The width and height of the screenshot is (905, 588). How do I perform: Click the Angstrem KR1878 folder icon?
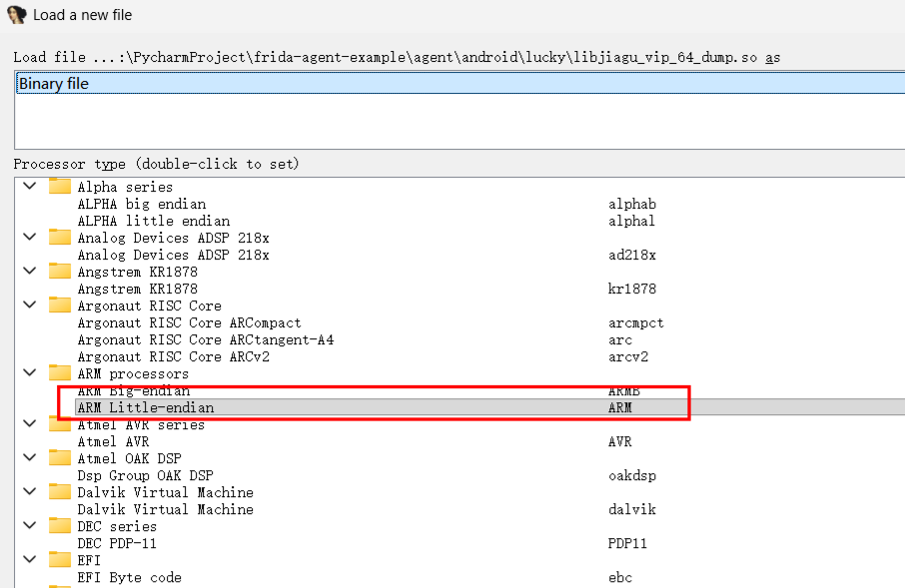(x=60, y=272)
